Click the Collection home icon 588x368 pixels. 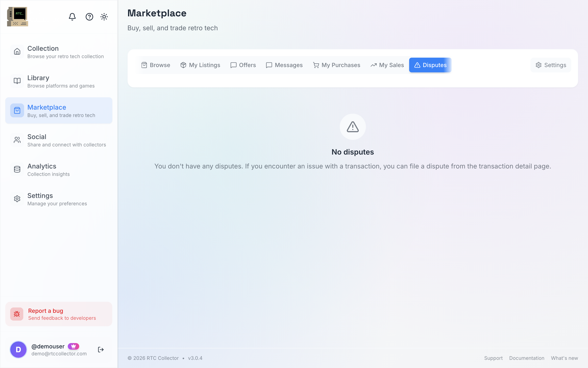pyautogui.click(x=17, y=52)
